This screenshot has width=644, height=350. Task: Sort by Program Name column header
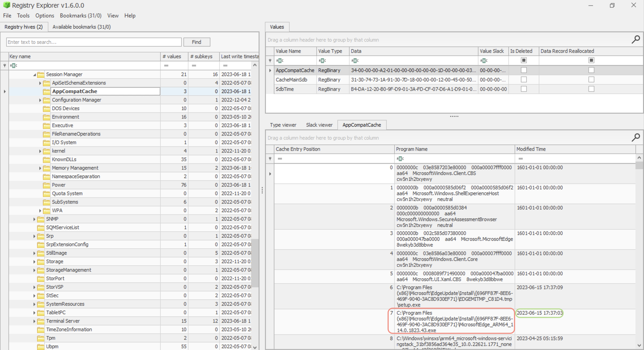coord(454,149)
